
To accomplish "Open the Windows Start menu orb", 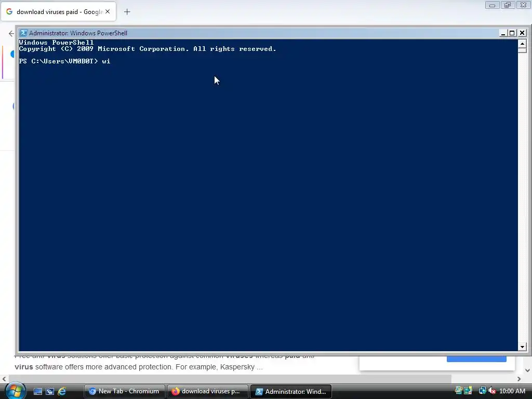I will (x=15, y=391).
